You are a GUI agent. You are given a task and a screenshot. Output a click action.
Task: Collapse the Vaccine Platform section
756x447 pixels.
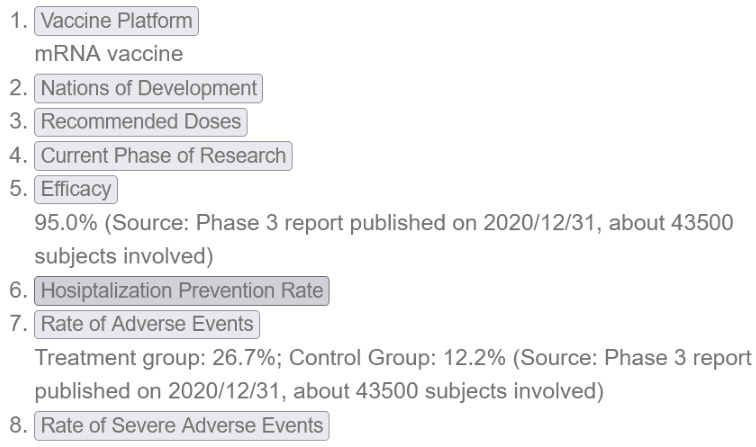point(116,21)
